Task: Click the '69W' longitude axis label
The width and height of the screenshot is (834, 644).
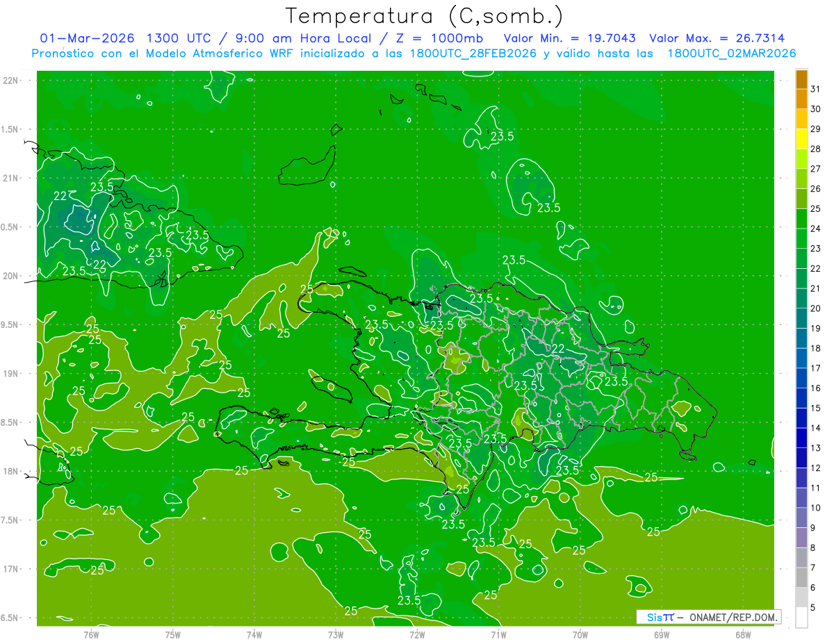Action: 661,634
